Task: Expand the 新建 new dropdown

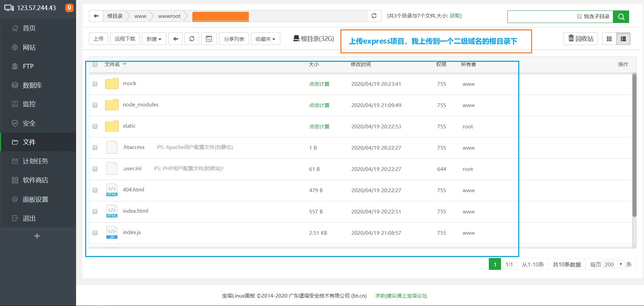Action: click(154, 39)
